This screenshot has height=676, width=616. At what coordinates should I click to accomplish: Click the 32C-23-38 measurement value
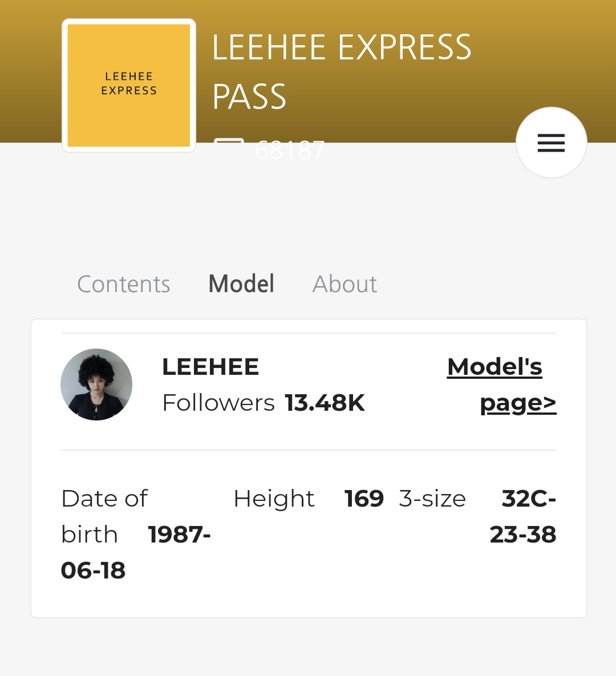(x=524, y=517)
